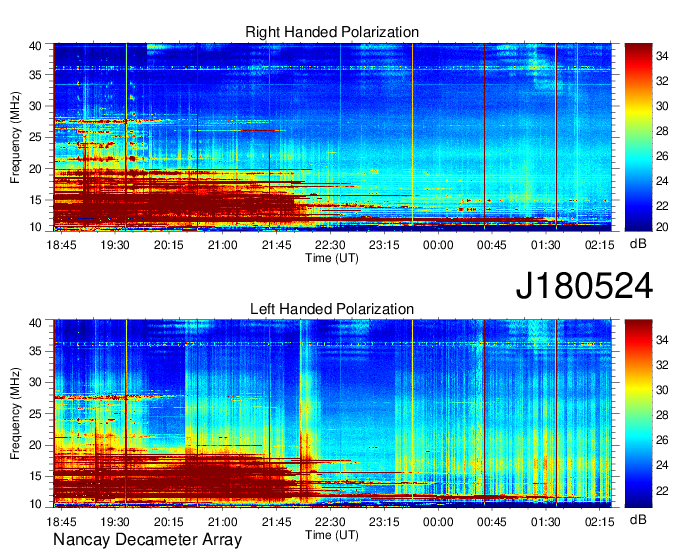Screen dimensions: 680x552
Task: Click the 26 value on bottom colorbar
Action: (x=662, y=441)
